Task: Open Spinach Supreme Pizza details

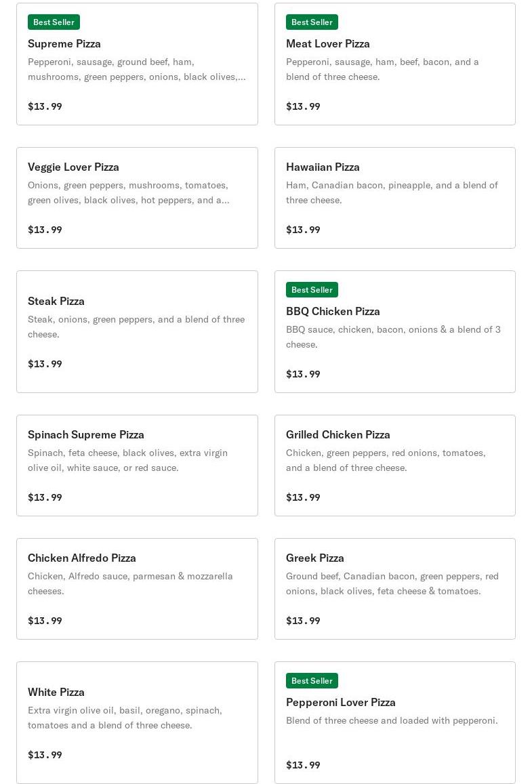Action: point(86,434)
